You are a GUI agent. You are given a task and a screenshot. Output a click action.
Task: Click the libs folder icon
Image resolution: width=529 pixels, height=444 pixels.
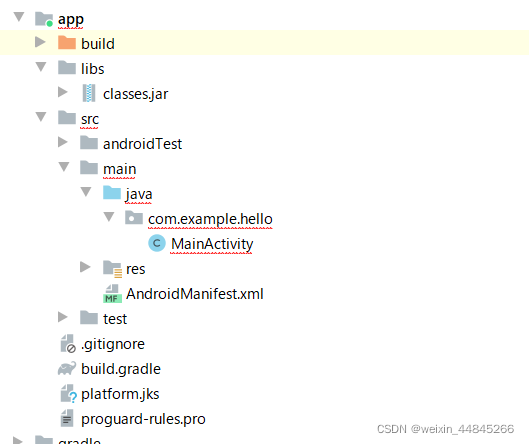[67, 68]
